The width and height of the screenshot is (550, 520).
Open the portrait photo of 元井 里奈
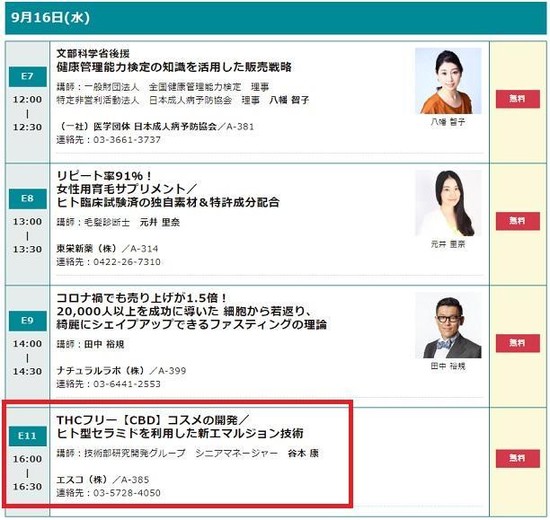coord(448,203)
